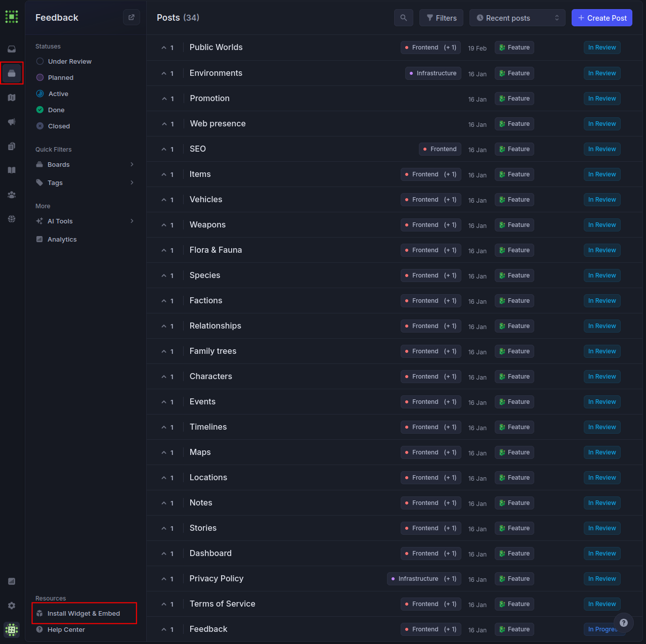
Task: Click the Posts (34) heading
Action: click(178, 18)
